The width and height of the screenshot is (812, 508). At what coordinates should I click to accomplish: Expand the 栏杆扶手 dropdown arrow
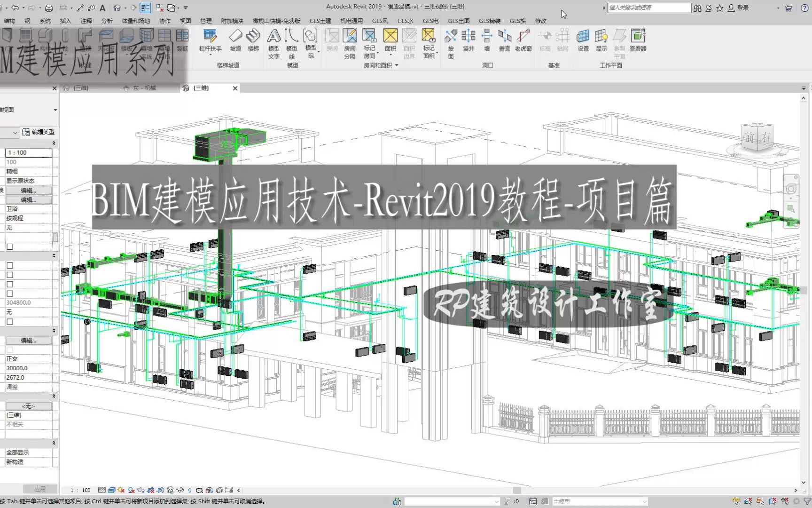click(210, 55)
